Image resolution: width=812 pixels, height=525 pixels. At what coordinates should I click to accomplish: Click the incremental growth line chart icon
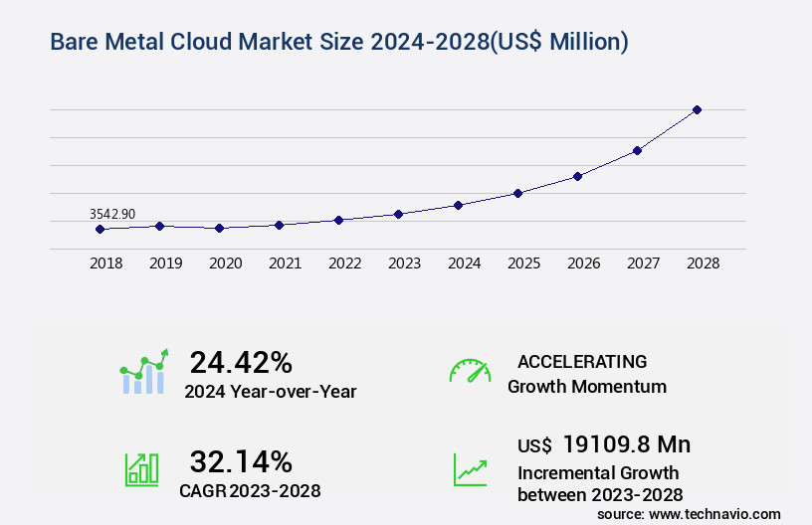point(470,469)
